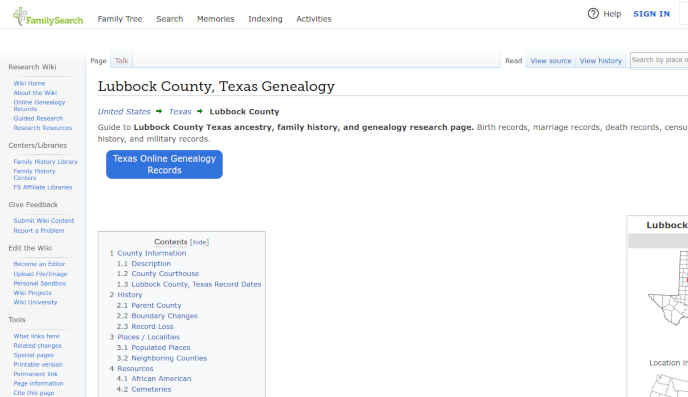Screen dimensions: 688x397
Task: Focus the Search by place input field
Action: coord(659,60)
